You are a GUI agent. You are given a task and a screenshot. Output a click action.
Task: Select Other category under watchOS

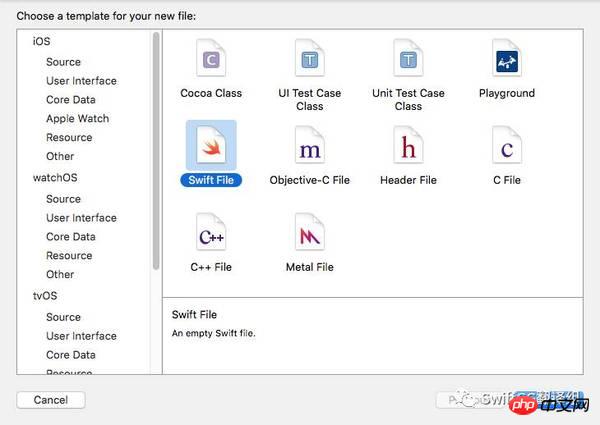(60, 274)
